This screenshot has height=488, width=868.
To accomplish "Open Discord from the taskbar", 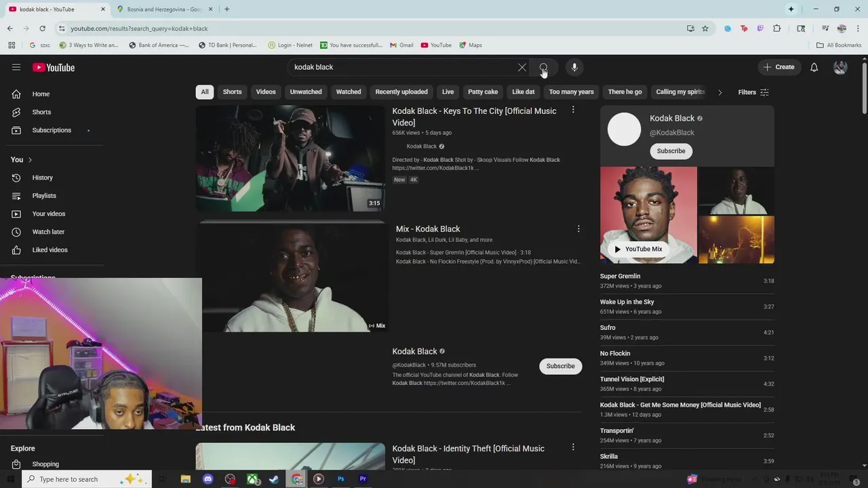I will coord(208,479).
